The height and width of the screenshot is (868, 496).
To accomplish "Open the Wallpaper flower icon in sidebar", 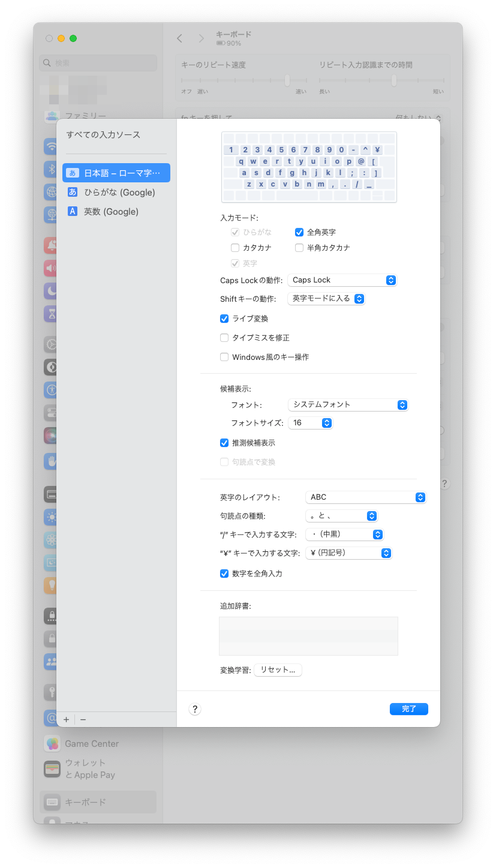I will (52, 539).
